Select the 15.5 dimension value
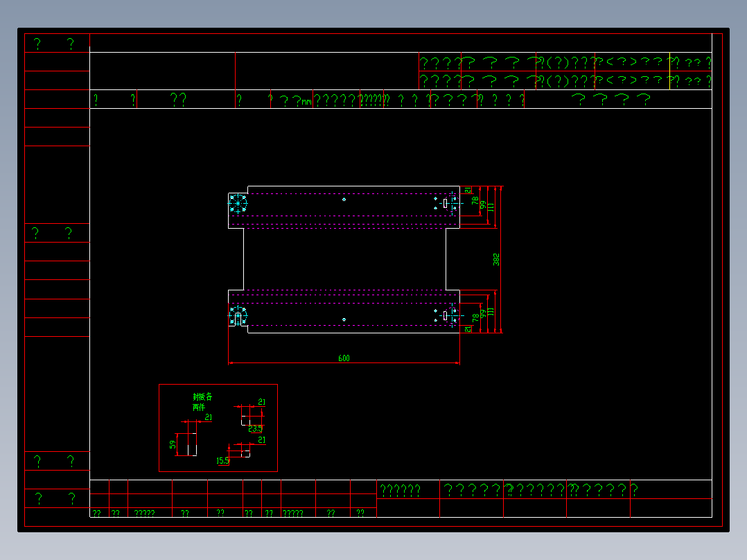747x560 pixels. [222, 460]
